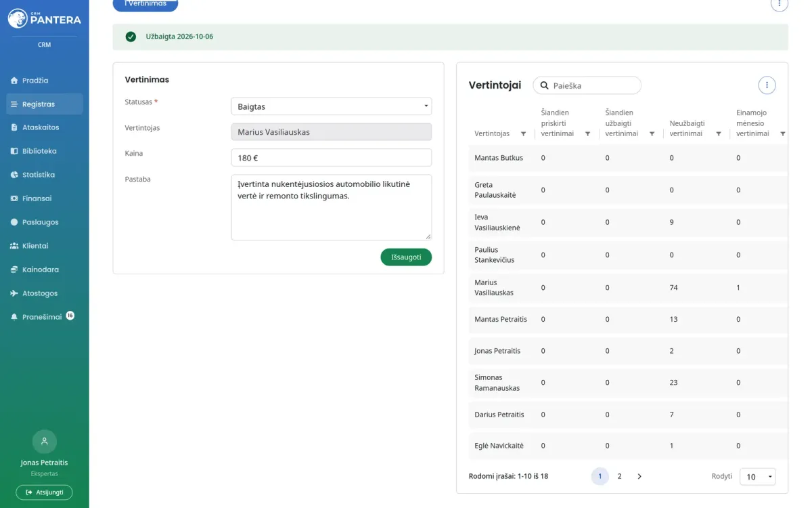Open the Vertintojai panel three-dot menu
Image resolution: width=812 pixels, height=508 pixels.
(x=767, y=85)
